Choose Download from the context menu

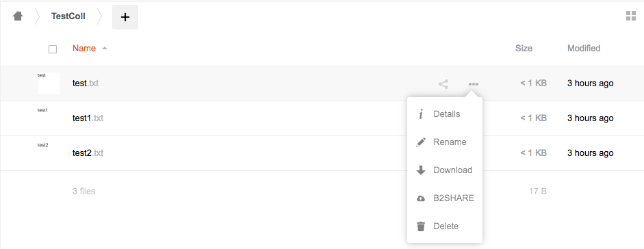[x=452, y=170]
